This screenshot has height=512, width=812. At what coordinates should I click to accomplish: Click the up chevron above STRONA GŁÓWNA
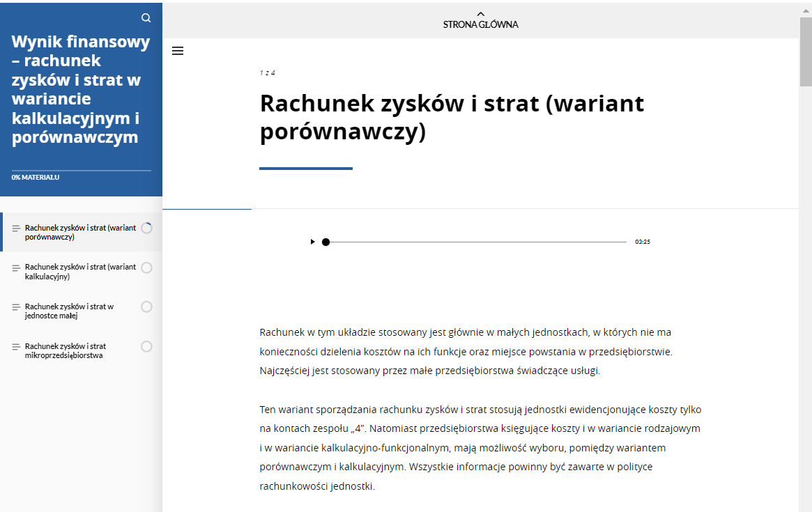click(480, 14)
